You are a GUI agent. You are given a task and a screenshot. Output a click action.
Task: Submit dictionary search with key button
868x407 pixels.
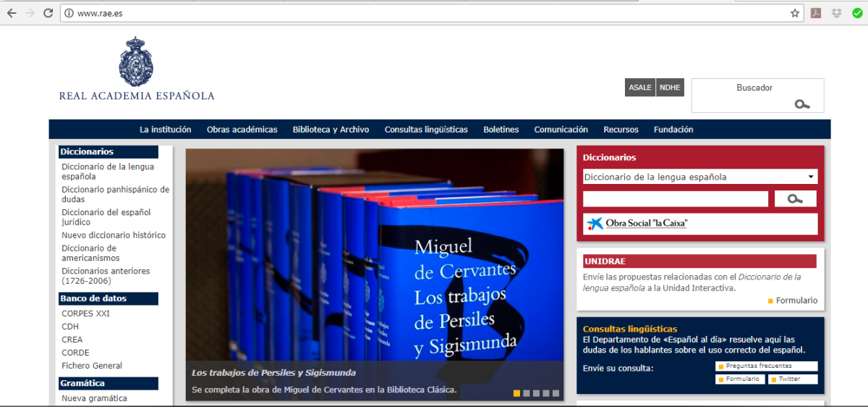[796, 199]
